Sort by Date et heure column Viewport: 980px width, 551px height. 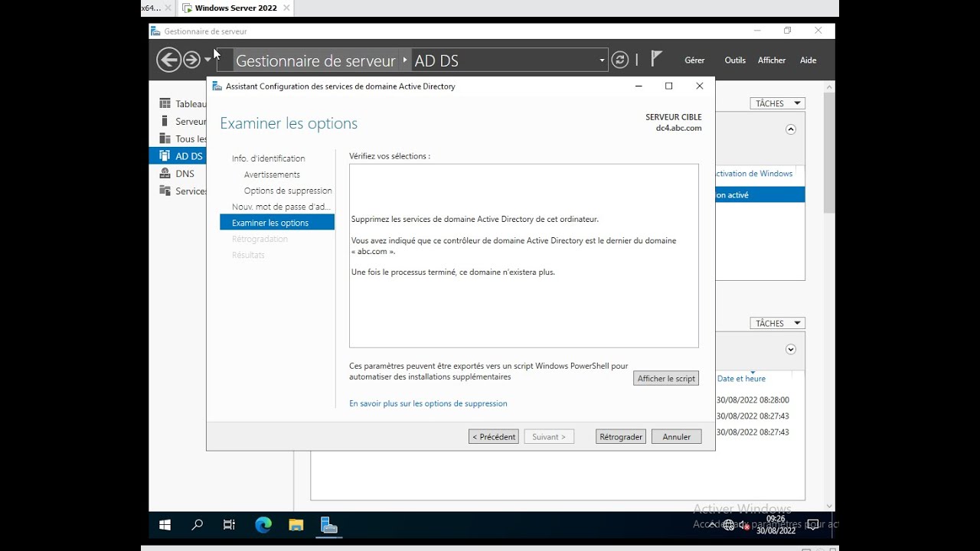741,378
